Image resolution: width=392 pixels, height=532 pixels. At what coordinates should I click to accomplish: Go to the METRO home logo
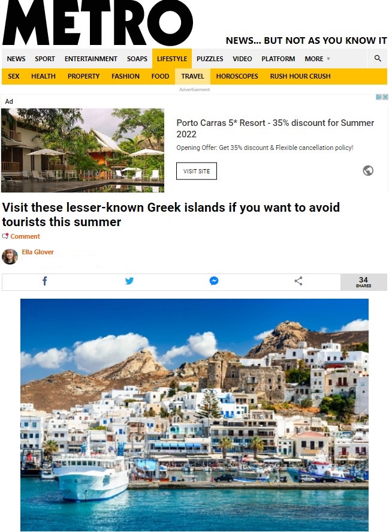98,22
